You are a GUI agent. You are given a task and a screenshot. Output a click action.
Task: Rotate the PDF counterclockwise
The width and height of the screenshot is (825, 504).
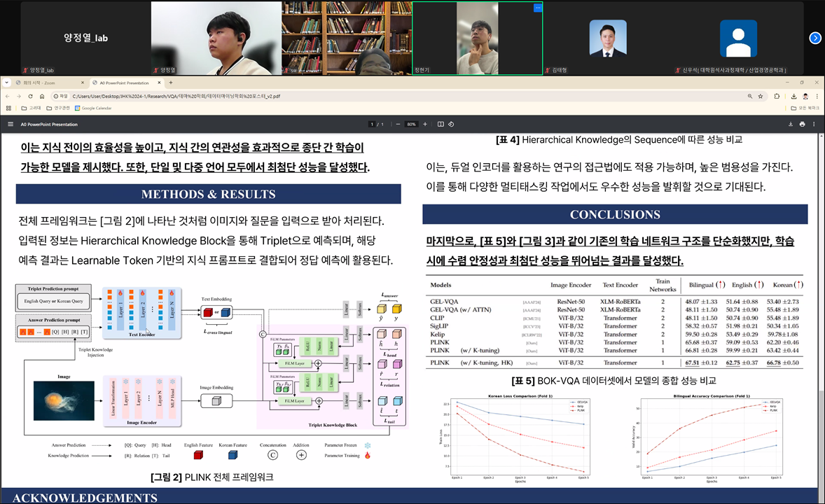[x=451, y=124]
